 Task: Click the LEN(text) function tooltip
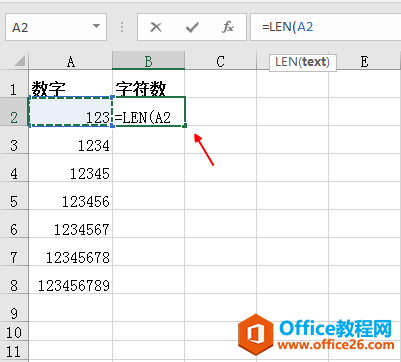303,62
